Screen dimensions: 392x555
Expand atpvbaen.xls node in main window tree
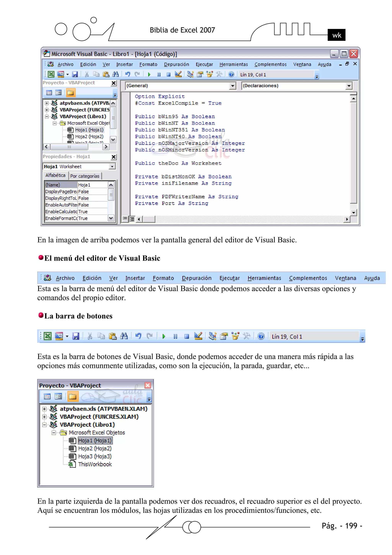point(47,103)
